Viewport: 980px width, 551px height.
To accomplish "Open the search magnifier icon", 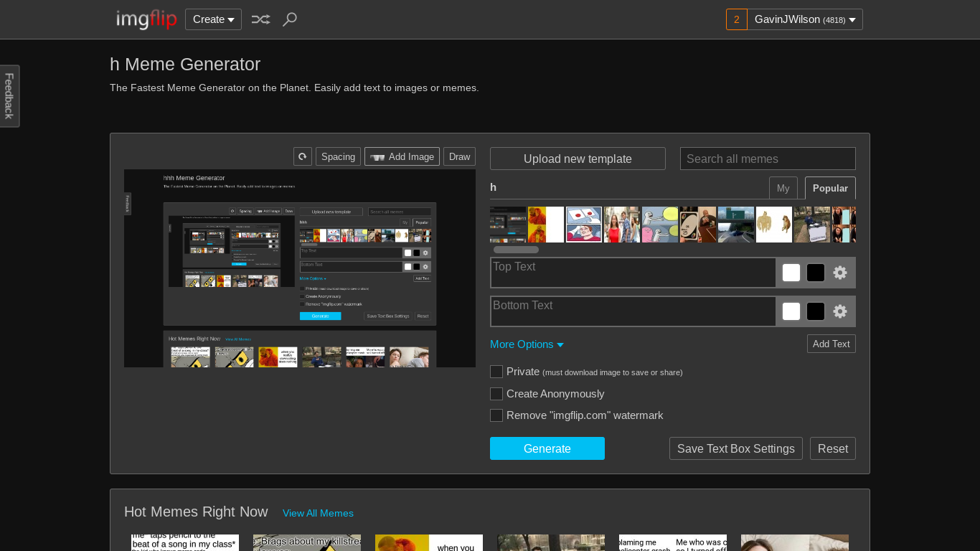I will 289,19.
